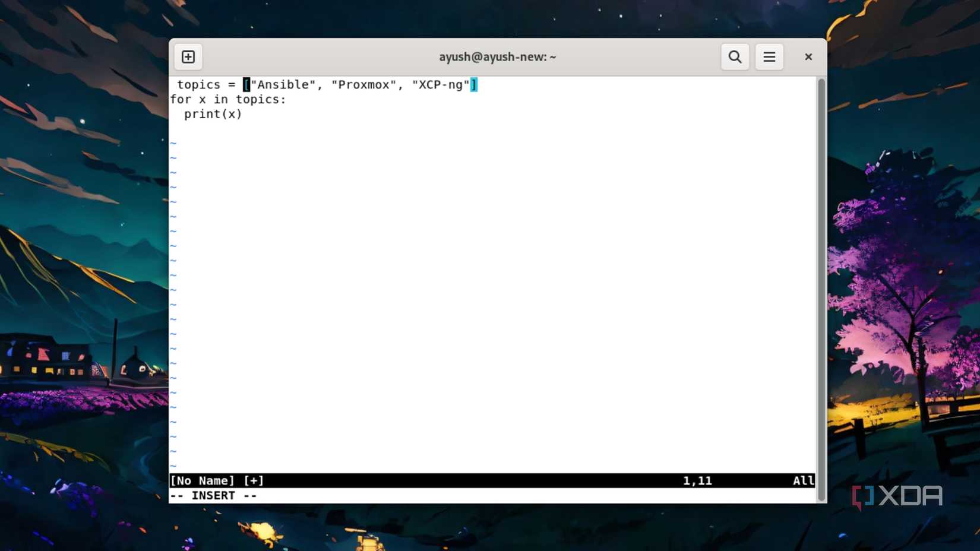
Task: Click the print(x) line
Action: 213,114
